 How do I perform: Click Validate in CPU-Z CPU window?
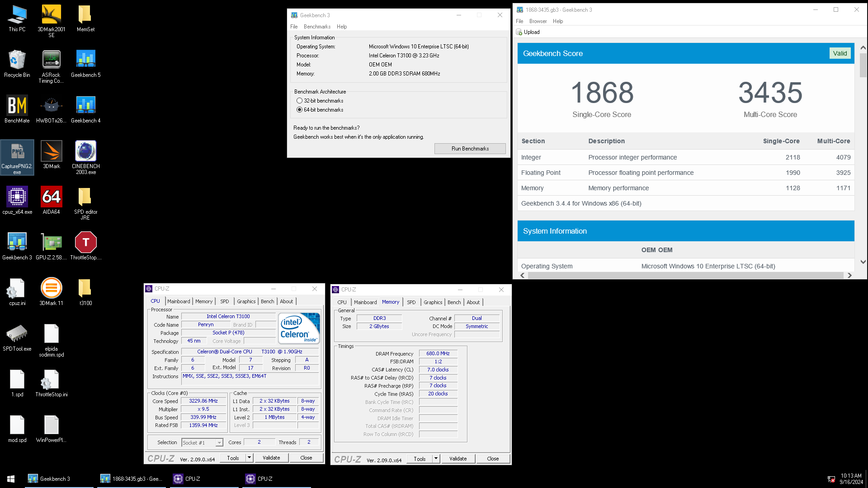[271, 458]
